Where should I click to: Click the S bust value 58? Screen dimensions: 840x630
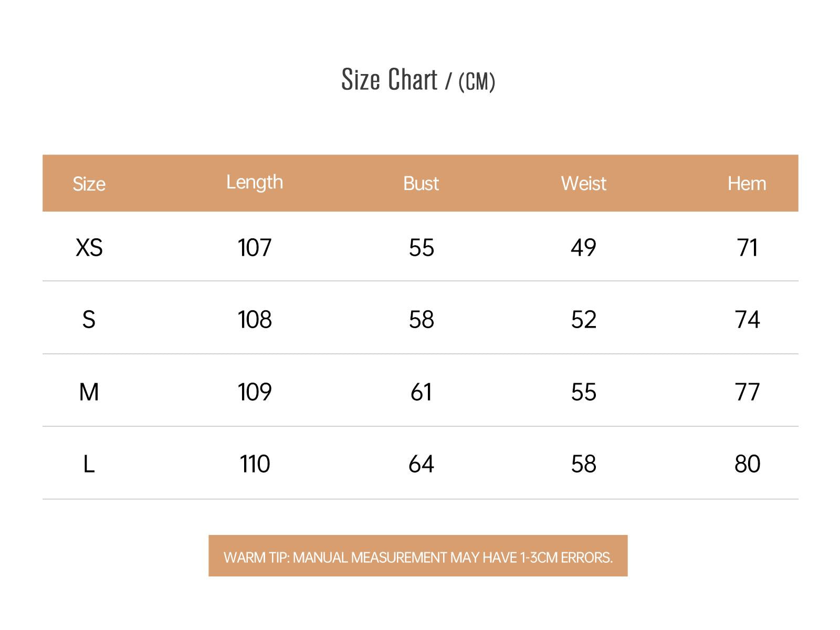[422, 319]
